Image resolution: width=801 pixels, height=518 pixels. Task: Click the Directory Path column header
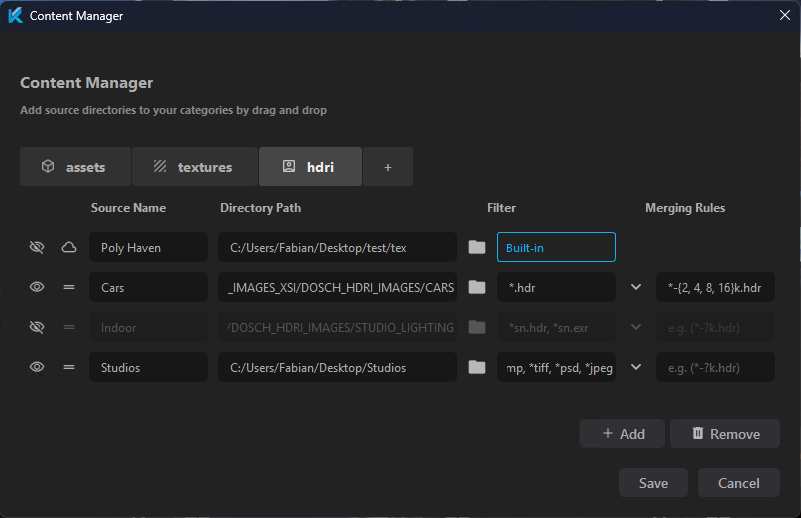261,208
